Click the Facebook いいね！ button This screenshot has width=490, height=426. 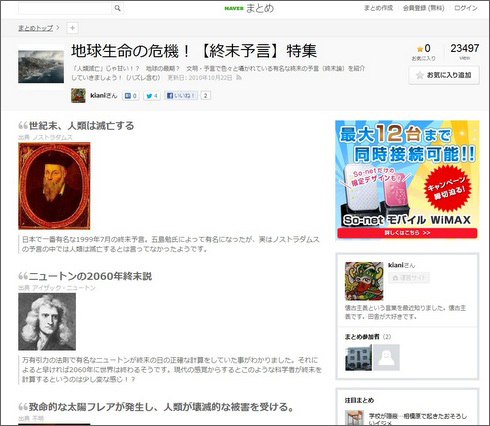181,96
